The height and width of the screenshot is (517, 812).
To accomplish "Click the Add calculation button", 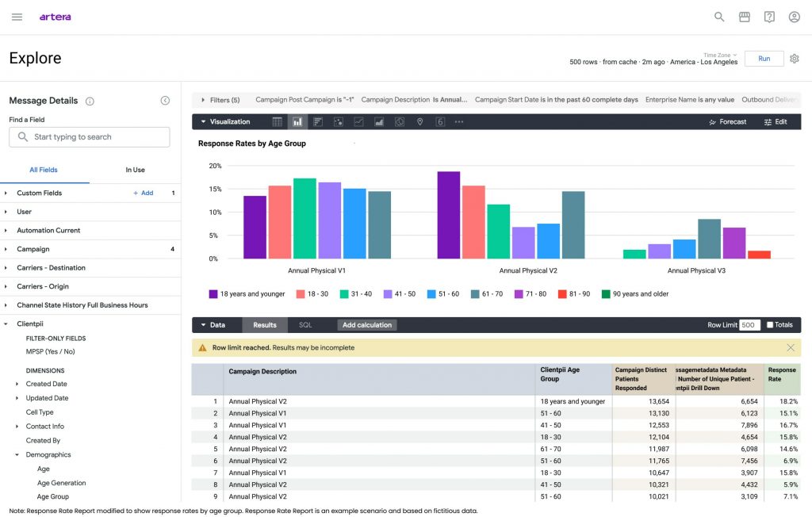I will coord(367,325).
